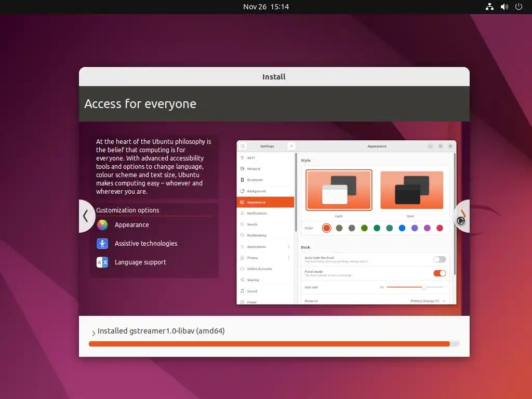Select Wi-Fi in the Settings sidebar
The width and height of the screenshot is (532, 399).
265,158
